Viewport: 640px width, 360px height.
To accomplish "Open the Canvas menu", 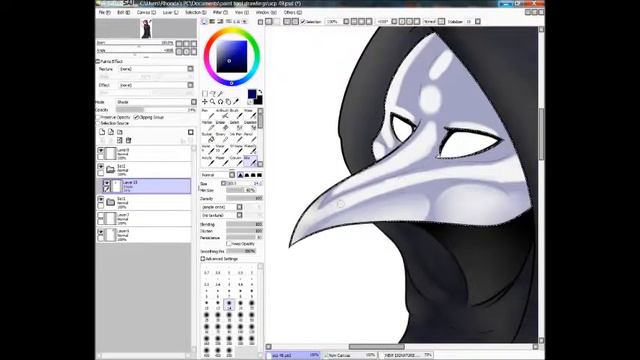I will click(x=146, y=13).
